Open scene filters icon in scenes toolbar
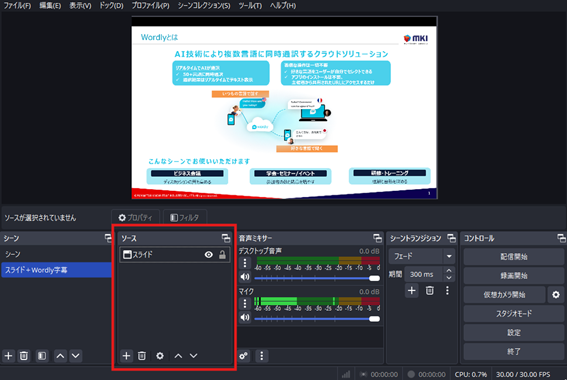The width and height of the screenshot is (567, 380). pyautogui.click(x=42, y=356)
